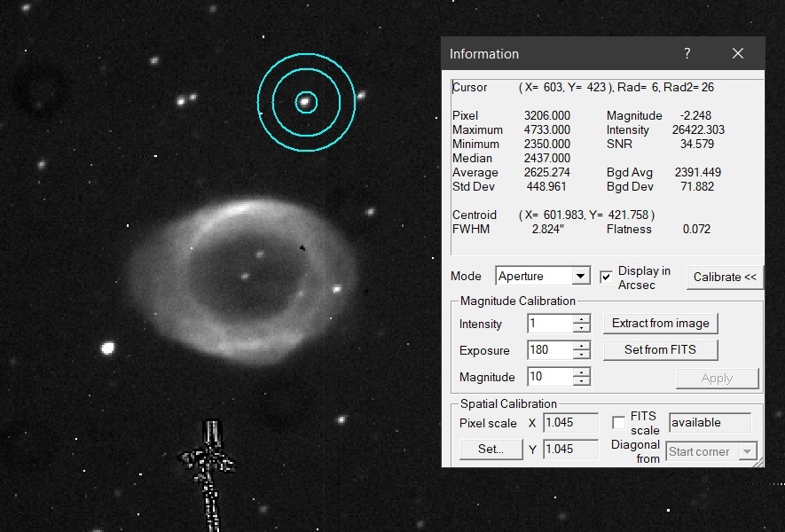The width and height of the screenshot is (785, 532).
Task: Click the Exposure value input field
Action: point(550,350)
